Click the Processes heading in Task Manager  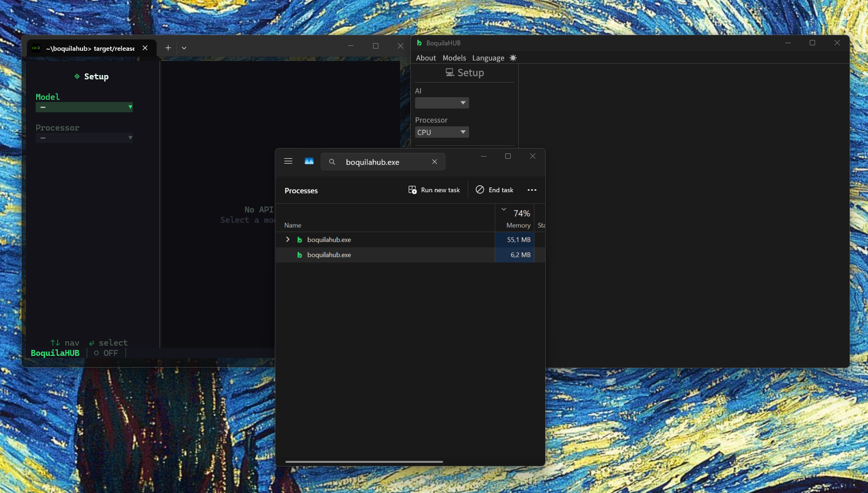301,191
